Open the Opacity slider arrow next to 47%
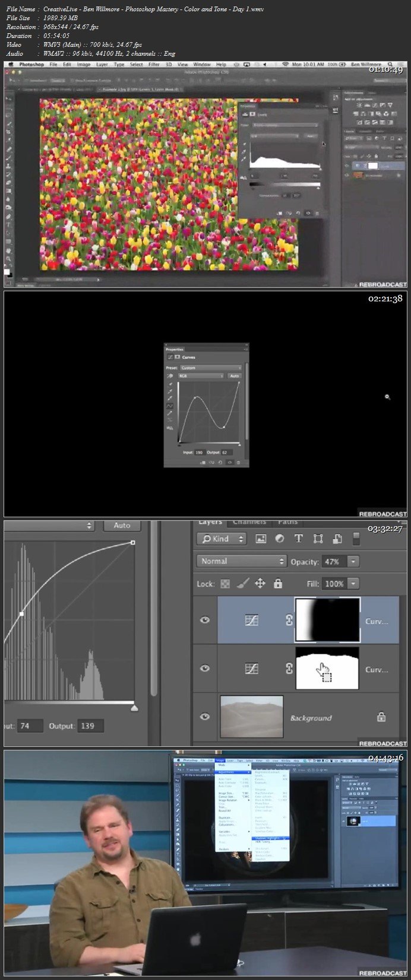411x980 pixels. coord(353,561)
